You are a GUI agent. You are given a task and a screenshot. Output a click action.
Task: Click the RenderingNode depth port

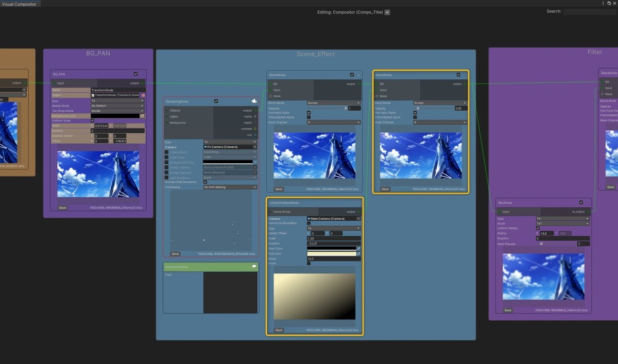click(255, 123)
